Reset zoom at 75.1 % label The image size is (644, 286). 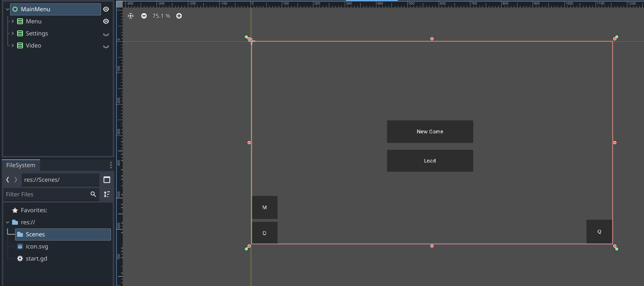[x=161, y=16]
